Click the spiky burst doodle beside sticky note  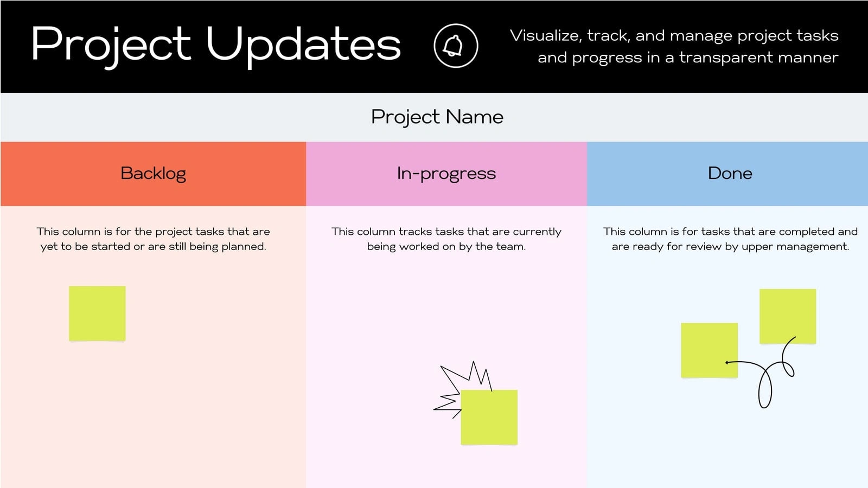[x=461, y=388]
